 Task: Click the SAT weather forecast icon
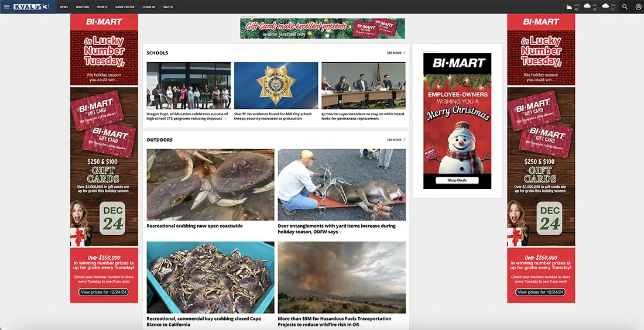(x=587, y=6)
